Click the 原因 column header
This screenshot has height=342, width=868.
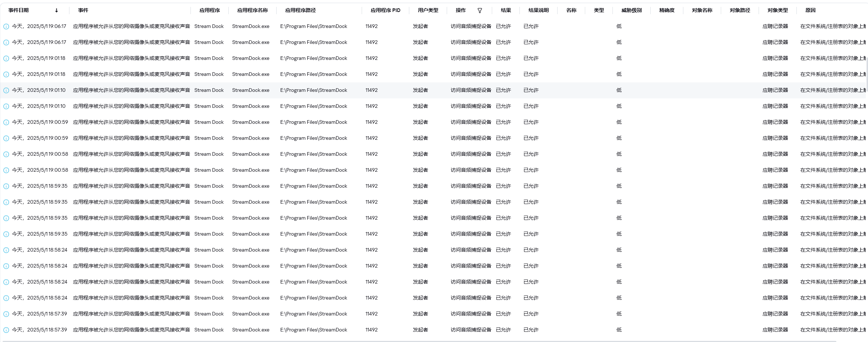point(811,10)
